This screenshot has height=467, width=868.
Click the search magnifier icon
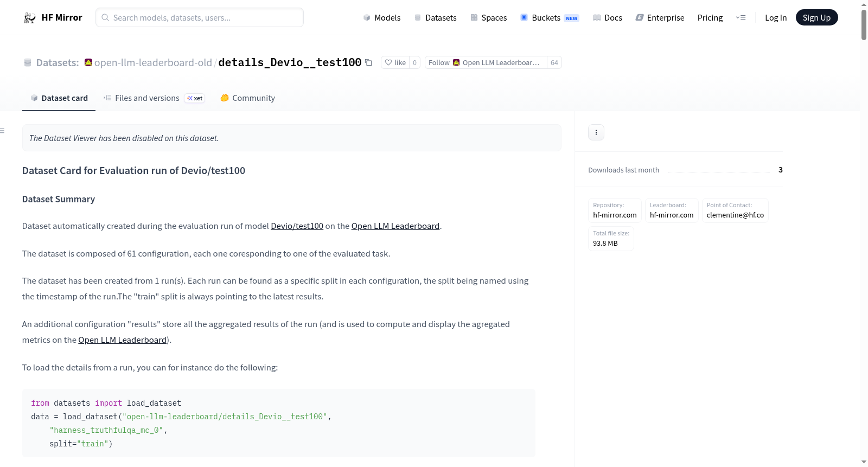point(105,17)
